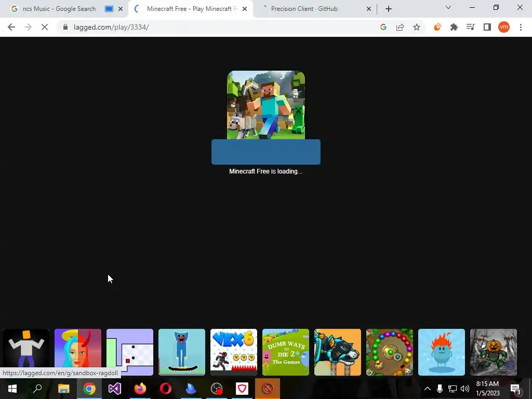Open the orange-haired blue character game

pos(442,352)
